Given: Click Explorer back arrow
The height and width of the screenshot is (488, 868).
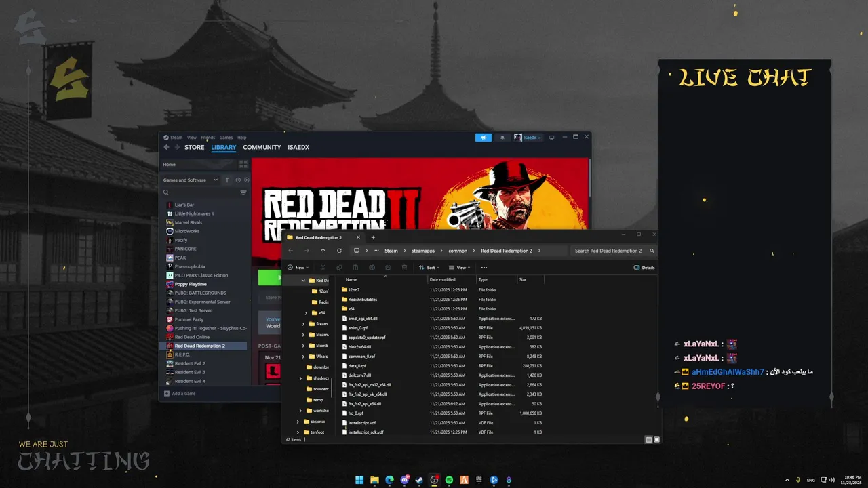Looking at the screenshot, I should 291,251.
